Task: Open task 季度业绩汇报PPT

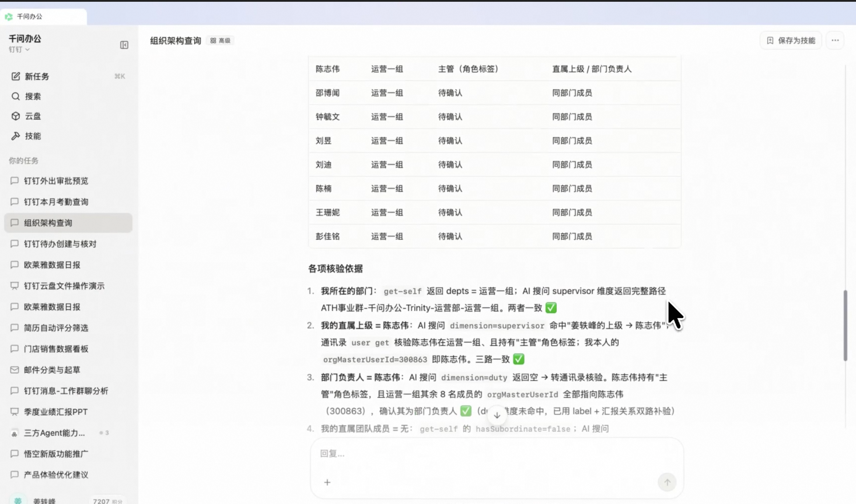Action: [x=68, y=412]
